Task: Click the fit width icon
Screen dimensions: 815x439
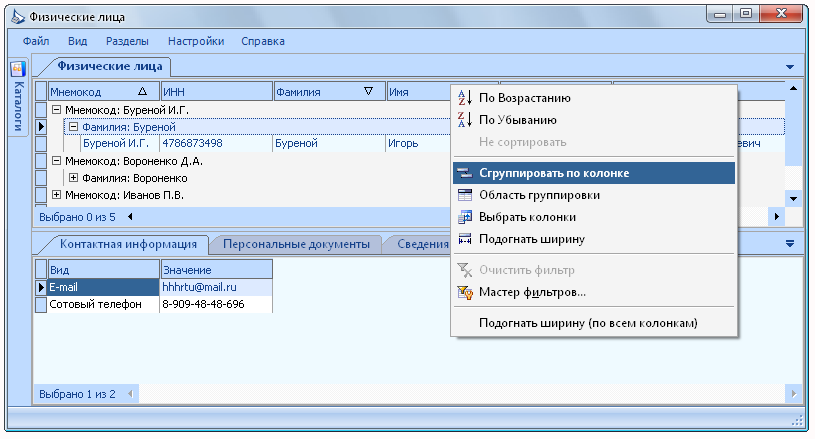Action: click(464, 239)
